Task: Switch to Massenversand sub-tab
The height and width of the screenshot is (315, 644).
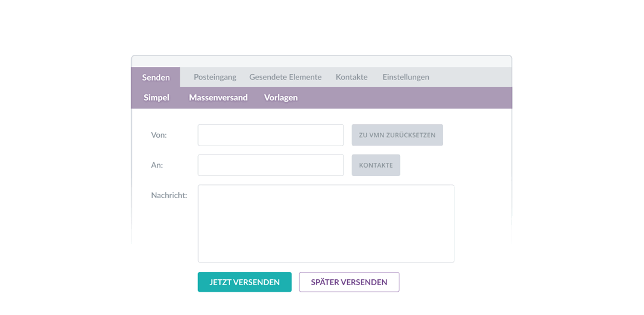Action: (218, 98)
